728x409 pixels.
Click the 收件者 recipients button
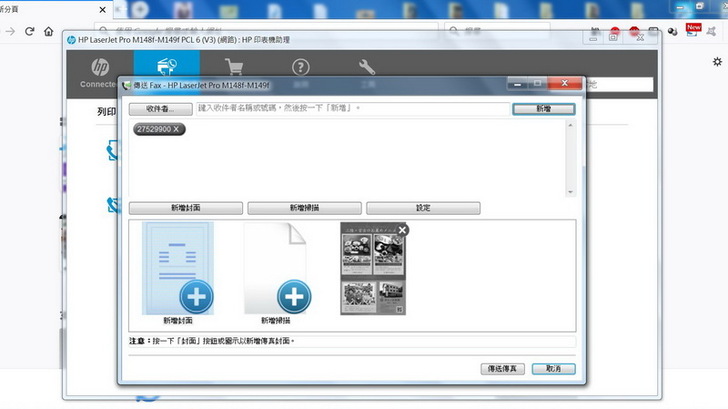coord(160,109)
